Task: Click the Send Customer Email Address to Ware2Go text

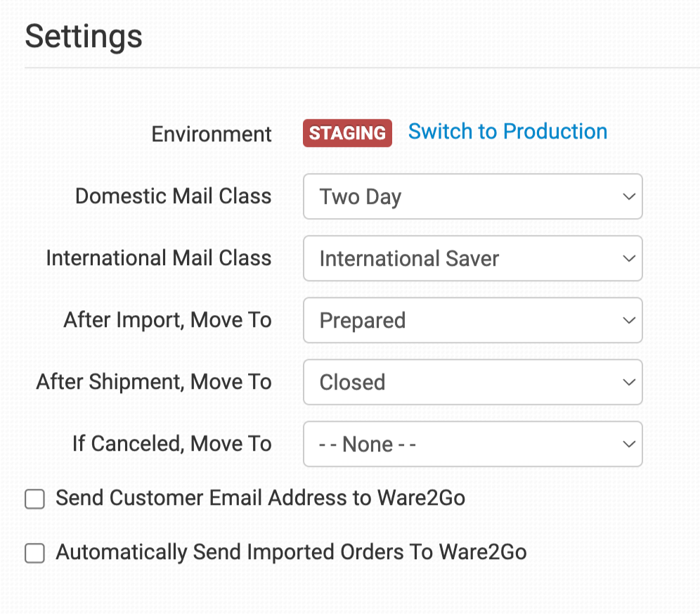Action: click(x=260, y=499)
